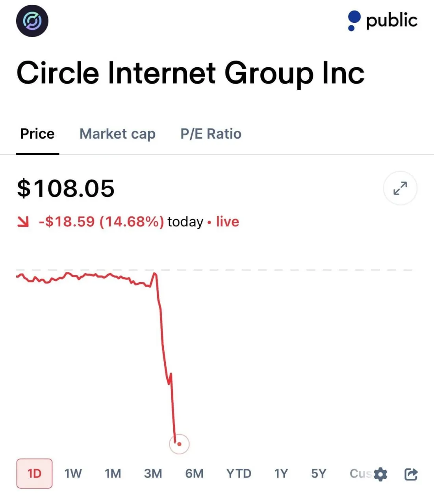Choose the 3M chart range
The image size is (434, 504).
pos(153,474)
